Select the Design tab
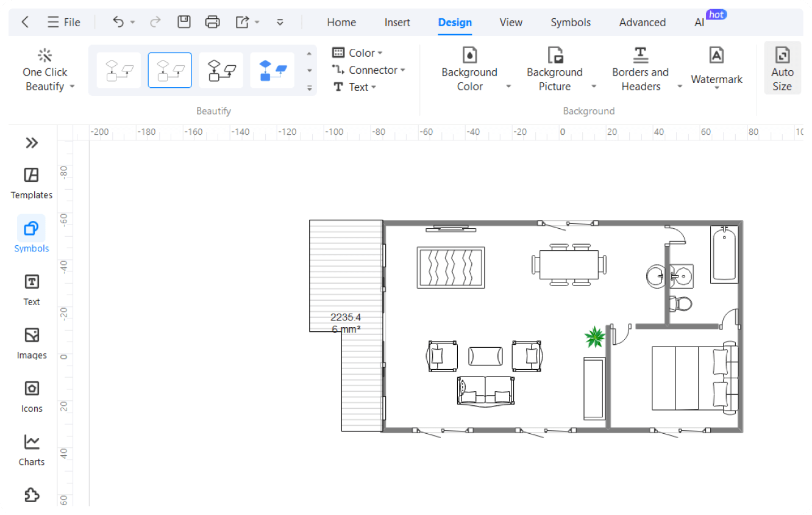812x515 pixels. click(455, 23)
